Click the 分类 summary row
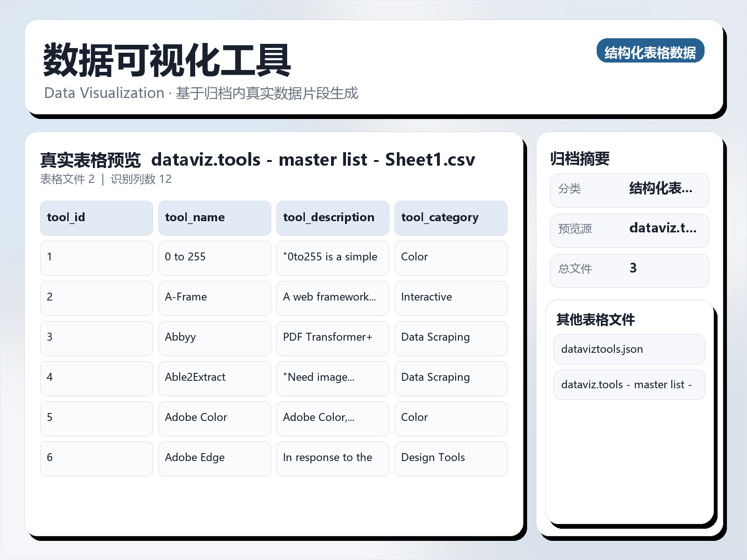The width and height of the screenshot is (747, 560). [629, 189]
